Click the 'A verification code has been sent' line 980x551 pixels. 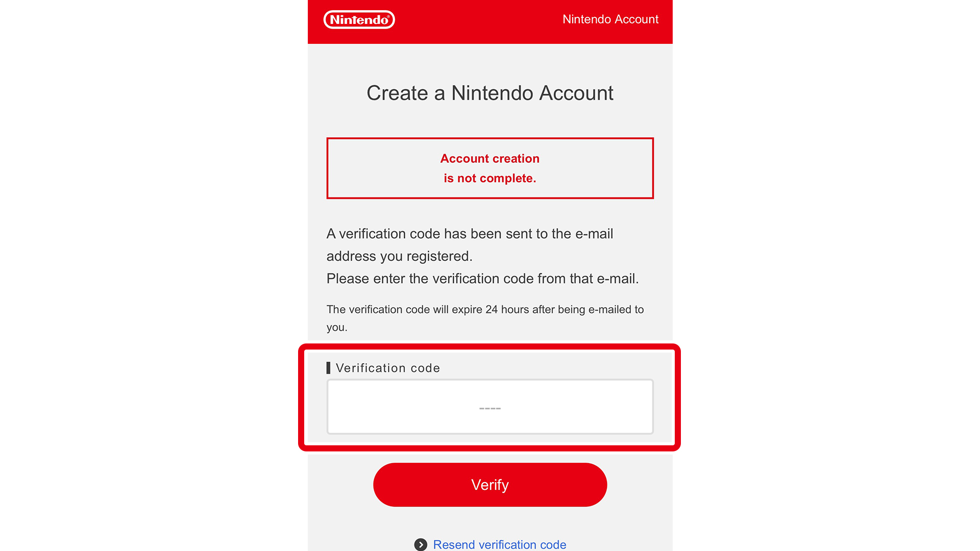[x=470, y=234]
